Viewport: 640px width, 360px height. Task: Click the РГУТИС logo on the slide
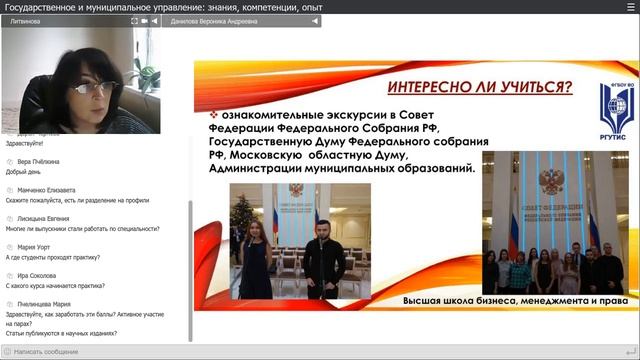click(617, 111)
